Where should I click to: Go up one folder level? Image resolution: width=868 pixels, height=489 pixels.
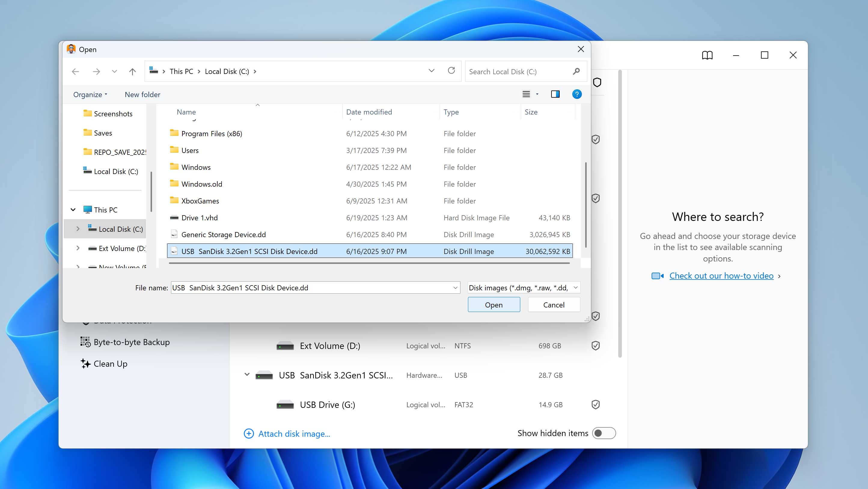click(133, 72)
